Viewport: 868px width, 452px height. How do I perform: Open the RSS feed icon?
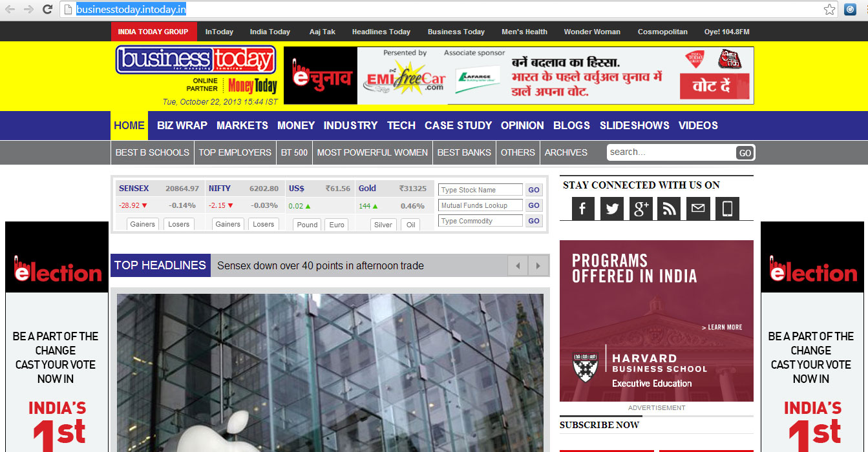click(x=669, y=209)
